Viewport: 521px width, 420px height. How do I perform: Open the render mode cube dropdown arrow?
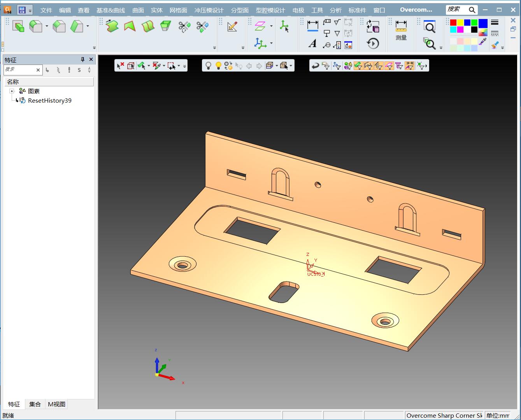click(277, 66)
